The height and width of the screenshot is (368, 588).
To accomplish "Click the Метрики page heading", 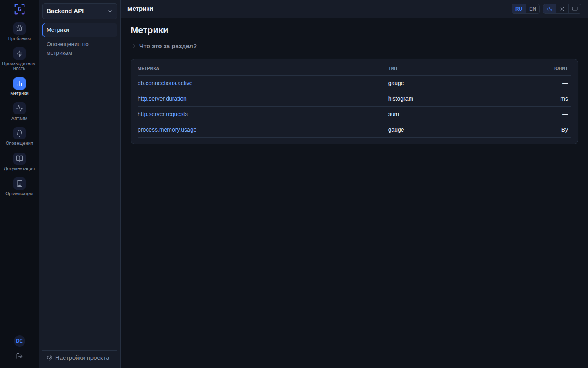I will [149, 30].
